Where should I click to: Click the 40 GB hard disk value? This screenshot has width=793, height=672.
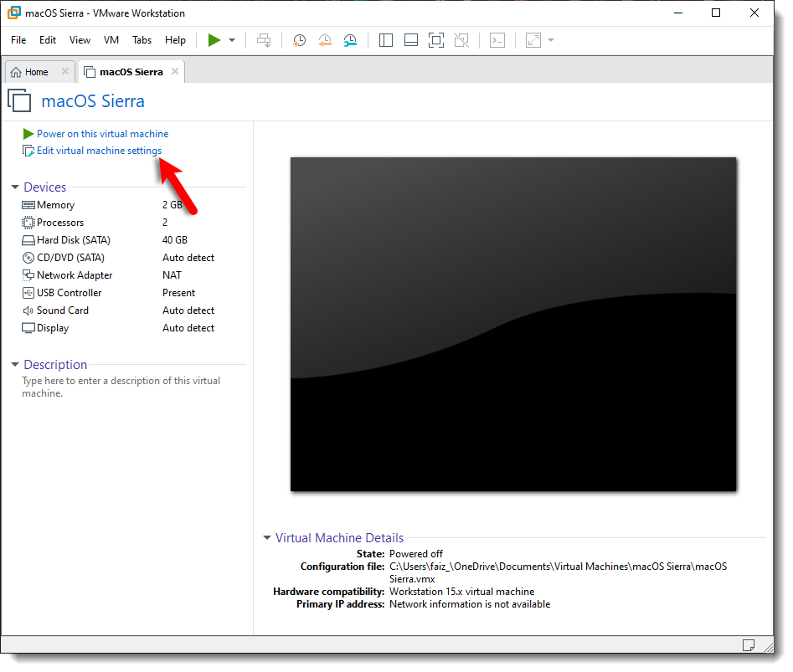pyautogui.click(x=175, y=240)
